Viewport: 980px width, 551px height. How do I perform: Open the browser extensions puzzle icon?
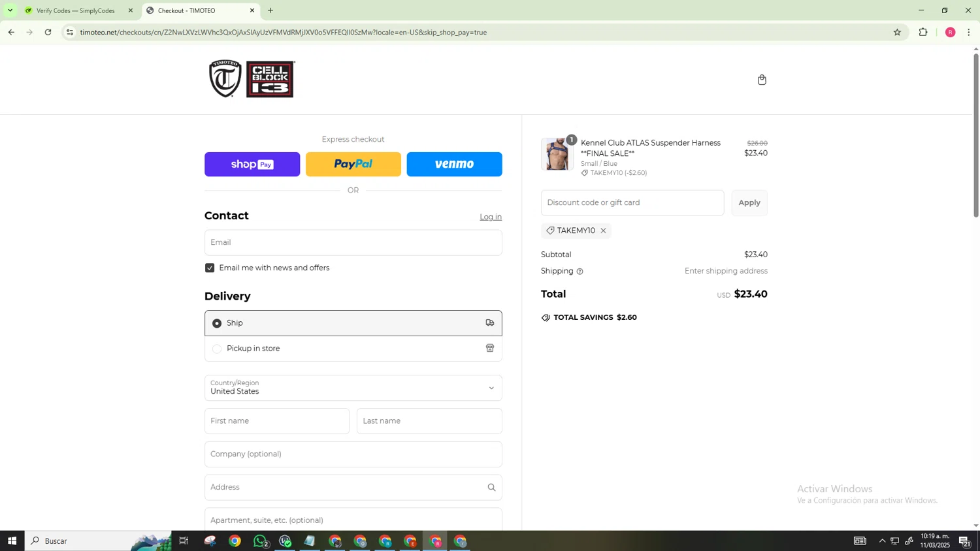(x=923, y=32)
